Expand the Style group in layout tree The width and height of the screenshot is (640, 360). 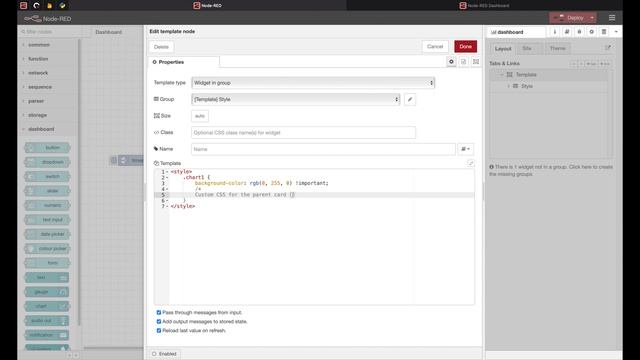(x=509, y=86)
